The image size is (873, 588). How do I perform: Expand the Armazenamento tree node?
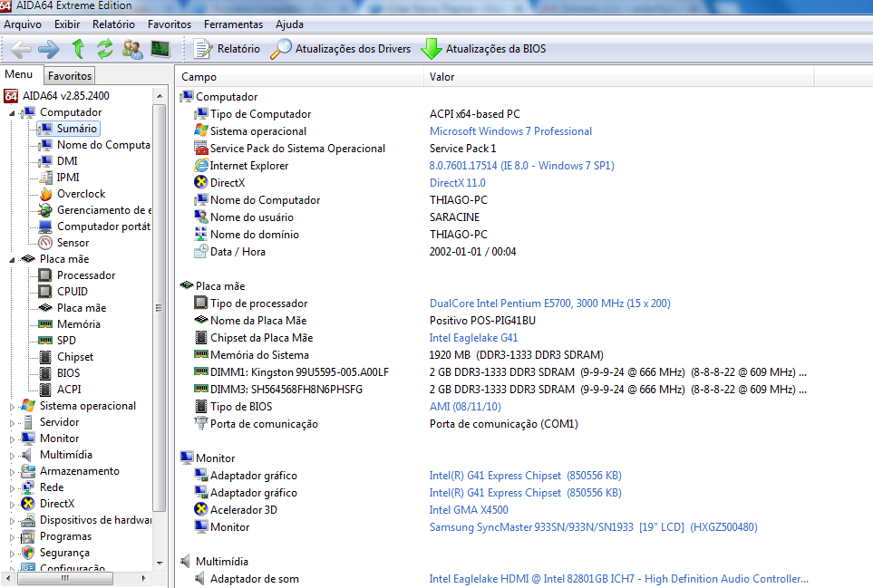pos(12,472)
